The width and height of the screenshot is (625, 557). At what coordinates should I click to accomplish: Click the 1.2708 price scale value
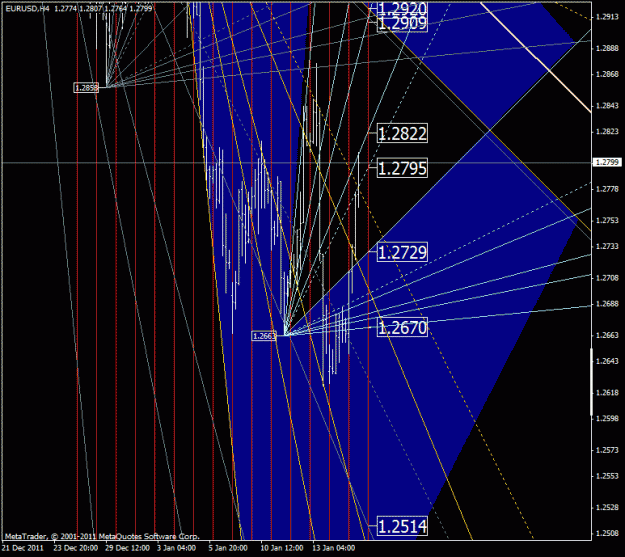(x=607, y=278)
